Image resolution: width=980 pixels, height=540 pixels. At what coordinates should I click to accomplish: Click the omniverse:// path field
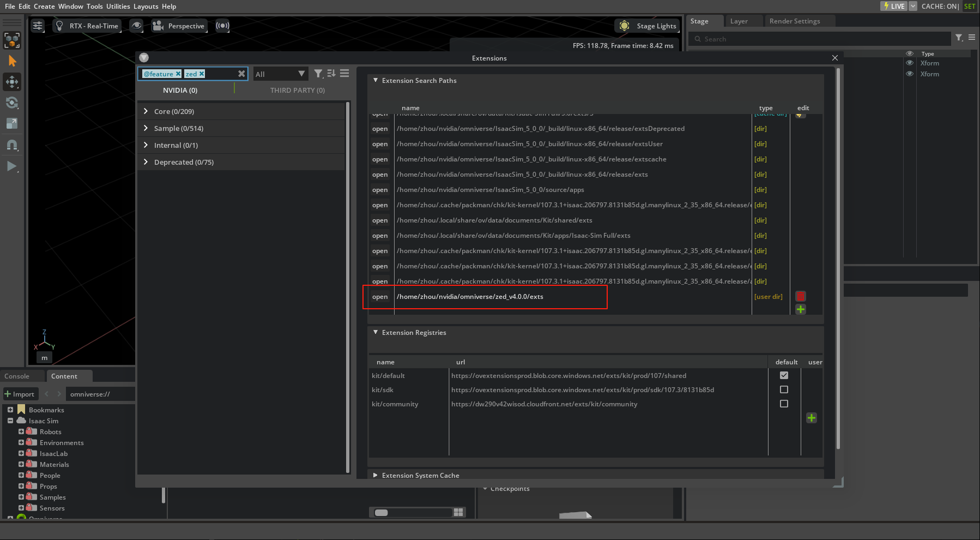coord(100,394)
